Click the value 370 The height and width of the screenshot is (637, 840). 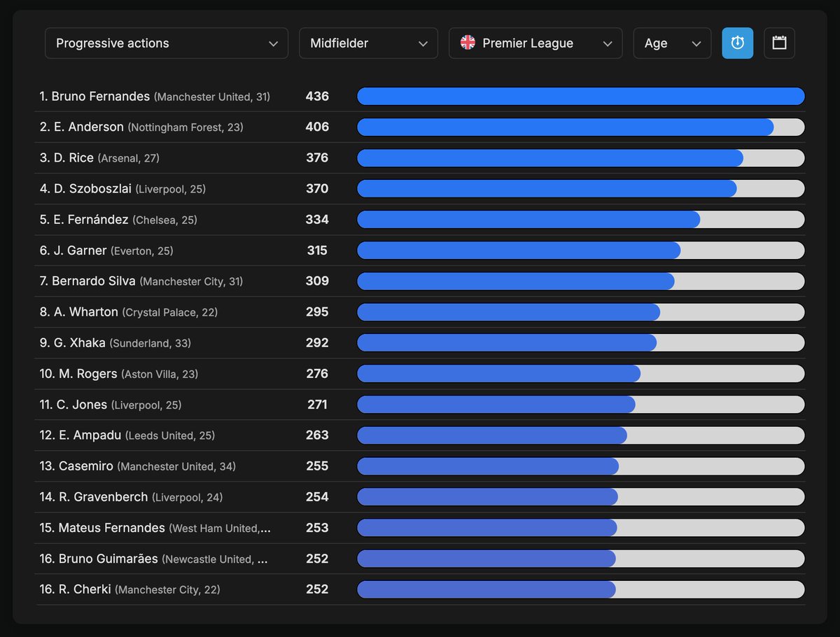coord(317,189)
